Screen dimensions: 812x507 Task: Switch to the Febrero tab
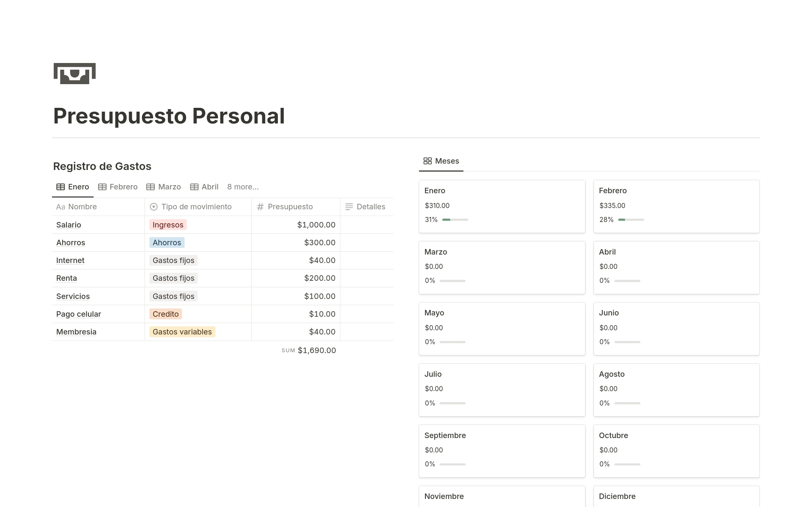pos(123,186)
